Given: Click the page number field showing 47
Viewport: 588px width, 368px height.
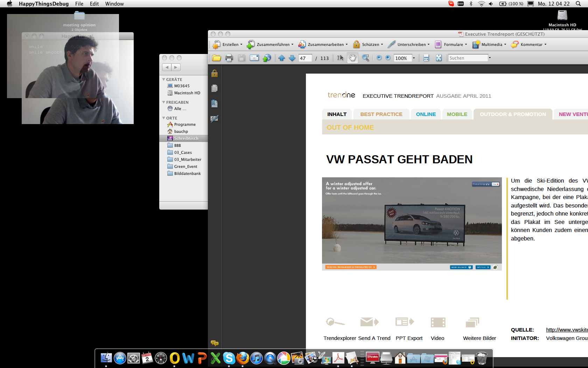Looking at the screenshot, I should (x=305, y=58).
